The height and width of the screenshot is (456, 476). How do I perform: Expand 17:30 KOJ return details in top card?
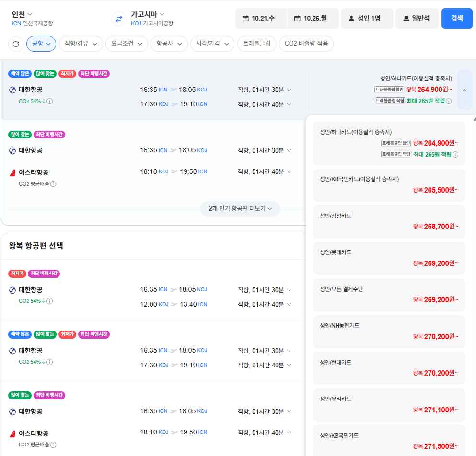point(289,104)
